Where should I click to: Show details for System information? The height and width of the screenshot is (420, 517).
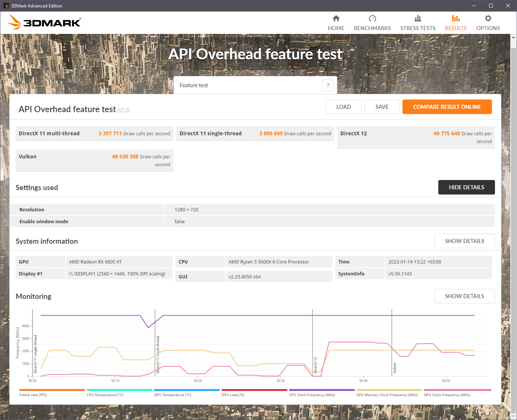tap(464, 241)
